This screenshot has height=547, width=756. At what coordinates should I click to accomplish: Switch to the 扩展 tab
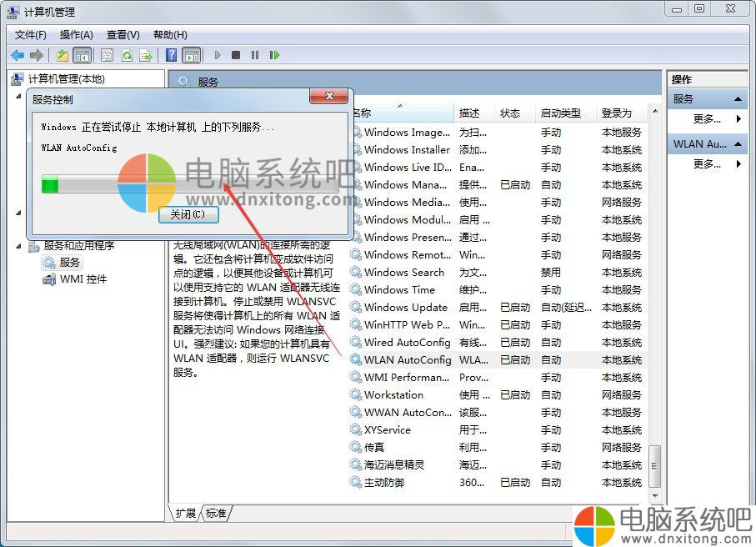pos(185,514)
